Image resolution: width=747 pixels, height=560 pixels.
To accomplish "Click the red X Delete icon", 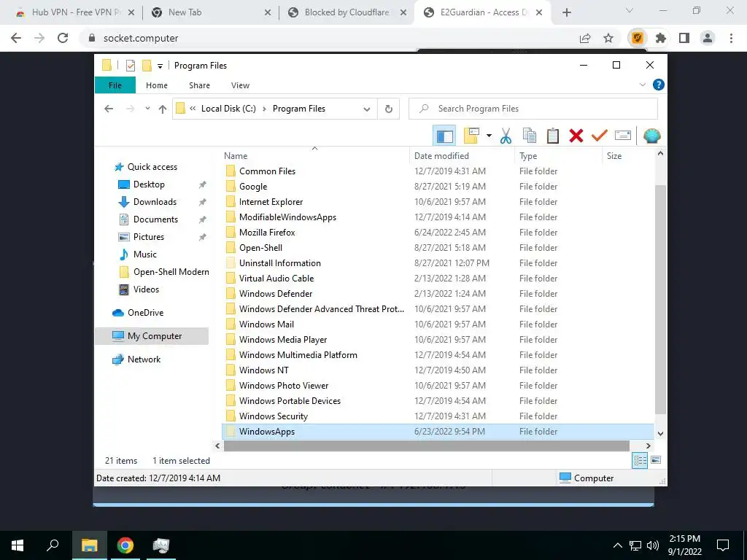I will [x=576, y=136].
